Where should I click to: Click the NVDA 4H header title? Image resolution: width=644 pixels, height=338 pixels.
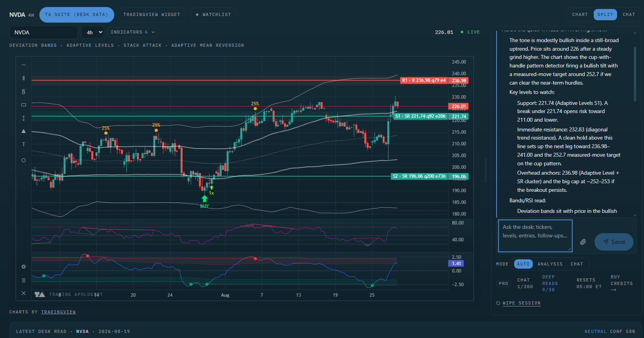pyautogui.click(x=21, y=15)
